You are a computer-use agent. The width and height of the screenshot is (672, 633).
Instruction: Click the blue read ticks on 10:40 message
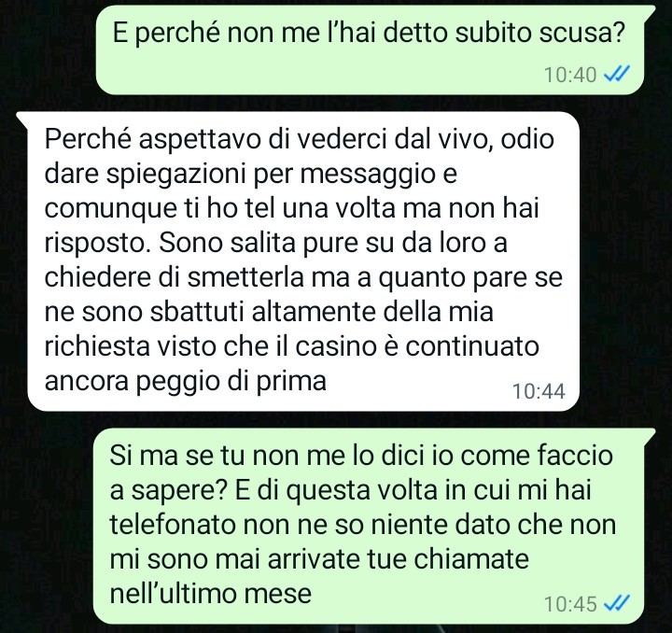(616, 75)
